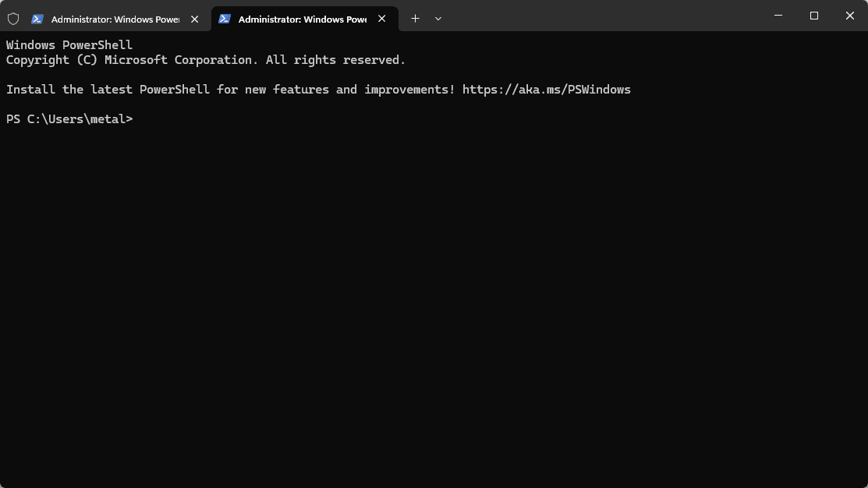Image resolution: width=868 pixels, height=488 pixels.
Task: Expand the new tab profile dropdown chevron
Action: [438, 19]
